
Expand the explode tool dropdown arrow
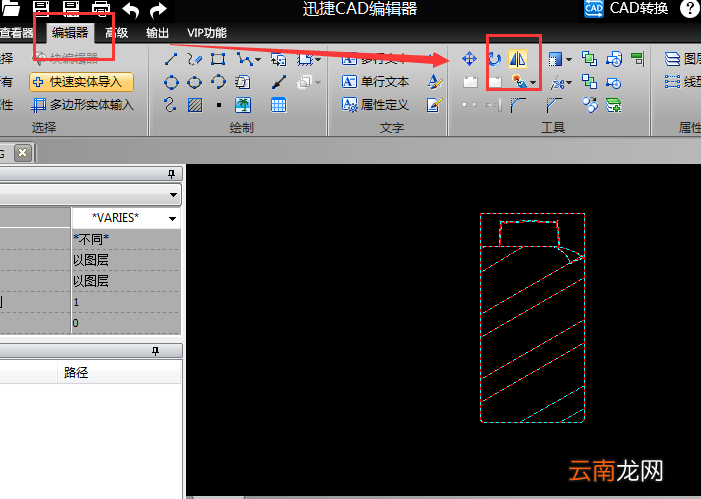(533, 83)
